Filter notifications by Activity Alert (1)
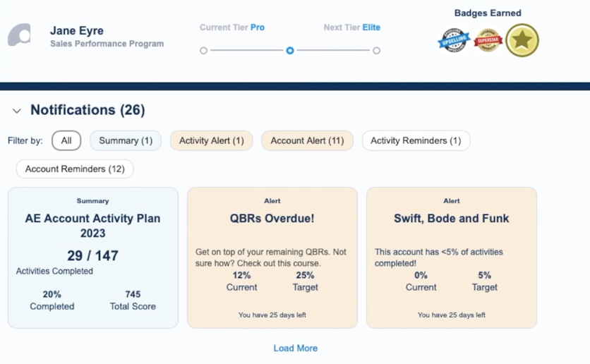590x364 pixels. (x=212, y=141)
